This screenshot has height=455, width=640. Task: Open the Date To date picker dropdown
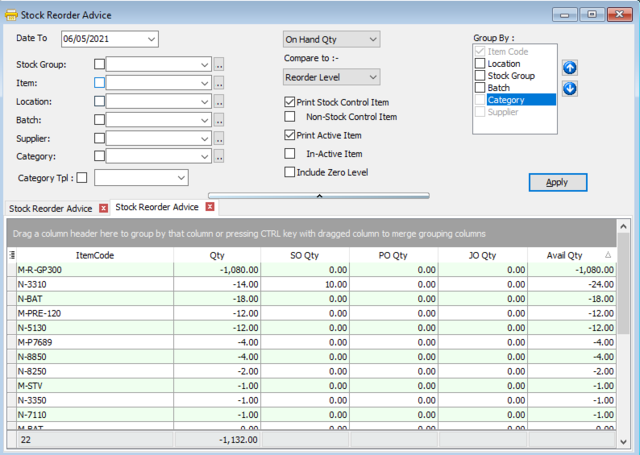click(151, 39)
